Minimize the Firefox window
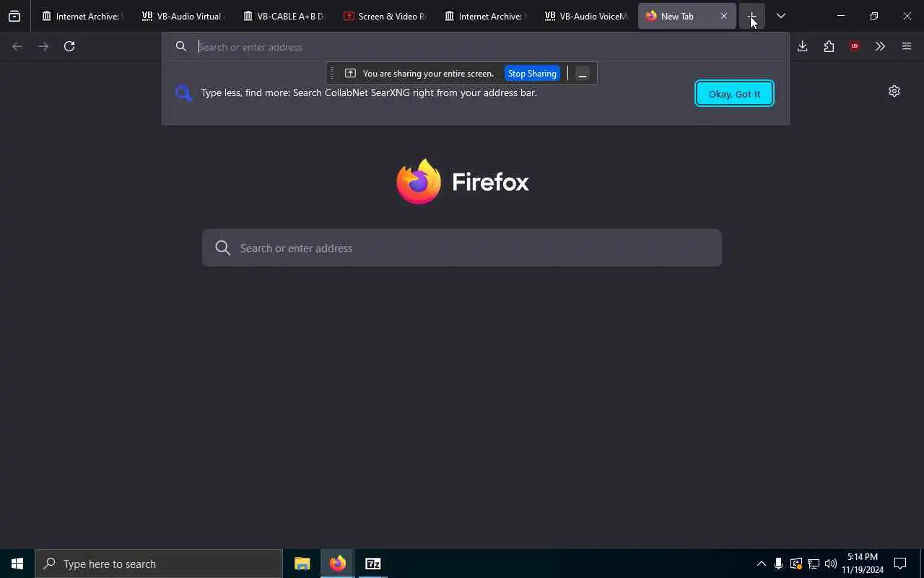Screen dimensions: 924x578 coord(841,16)
